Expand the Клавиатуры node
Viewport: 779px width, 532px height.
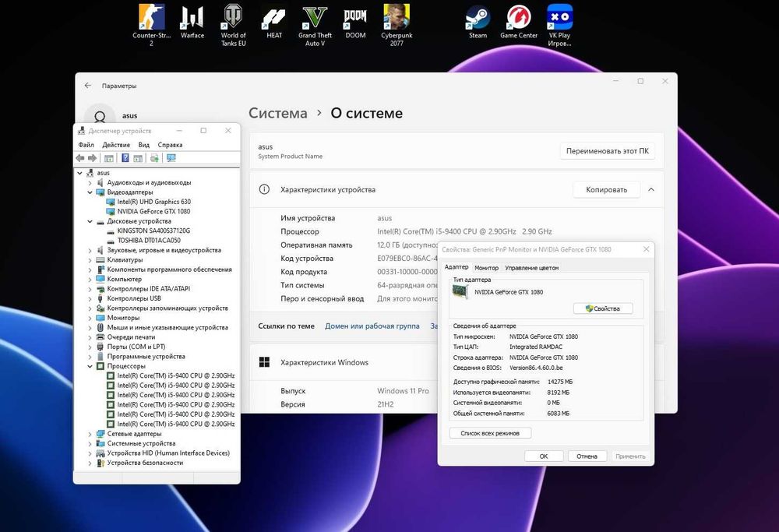pos(90,260)
